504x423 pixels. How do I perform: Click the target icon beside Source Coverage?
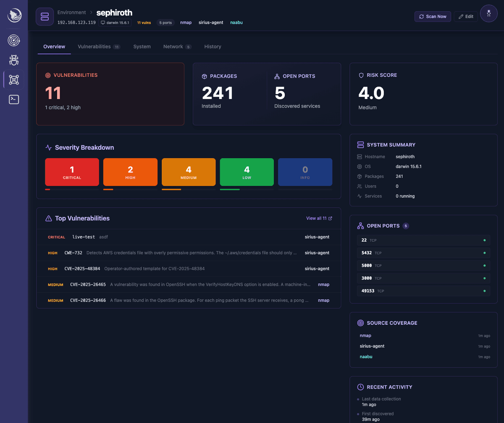[x=360, y=323]
